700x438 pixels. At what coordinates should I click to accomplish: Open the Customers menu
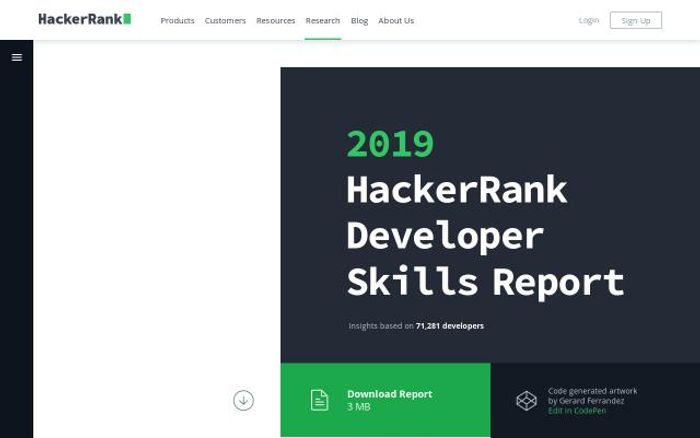point(225,21)
